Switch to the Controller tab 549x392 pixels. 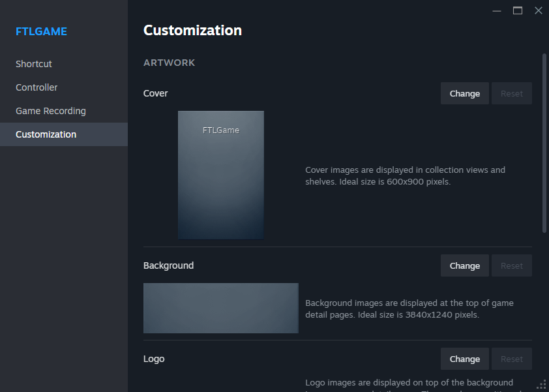(x=37, y=87)
